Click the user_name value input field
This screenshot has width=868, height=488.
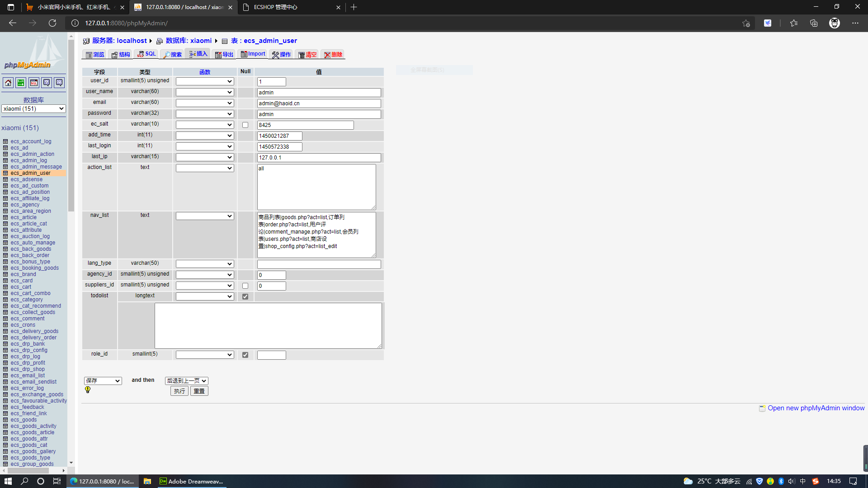[x=319, y=93]
